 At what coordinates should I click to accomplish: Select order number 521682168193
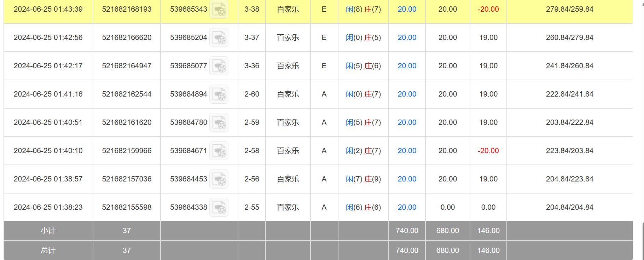[127, 9]
